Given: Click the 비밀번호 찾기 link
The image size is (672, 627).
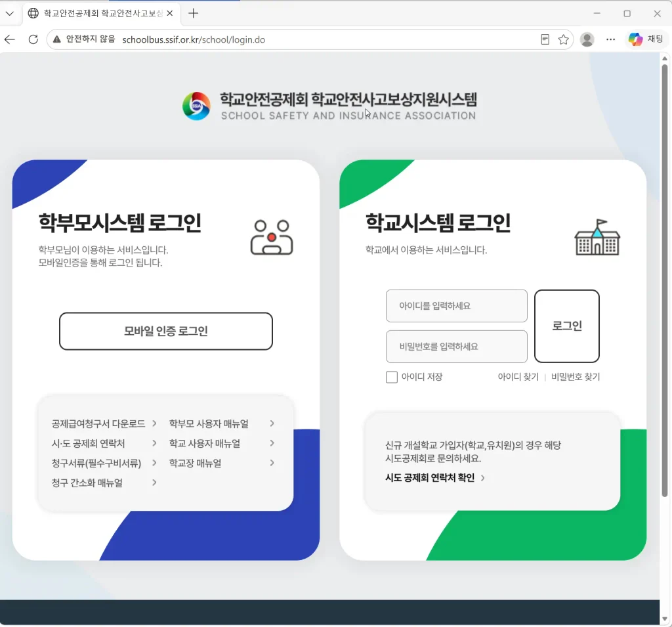Looking at the screenshot, I should pyautogui.click(x=576, y=377).
